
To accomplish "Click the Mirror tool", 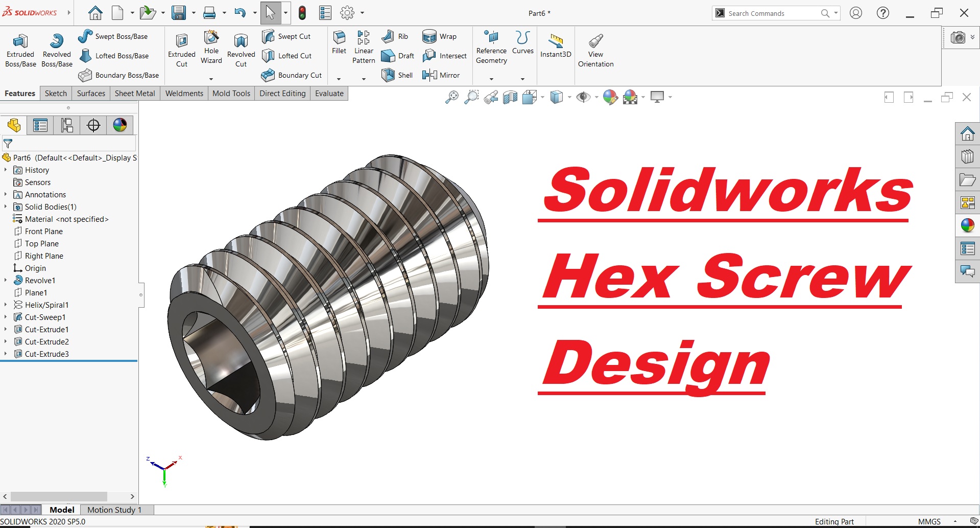I will tap(441, 75).
